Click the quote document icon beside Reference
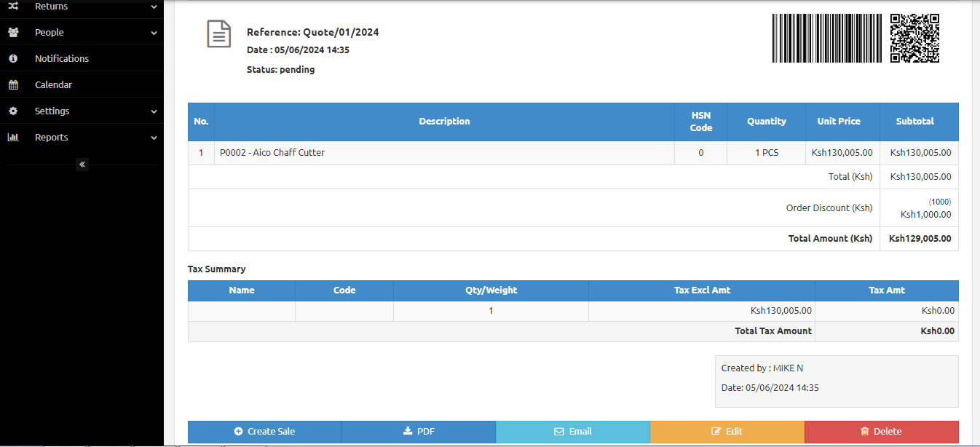 coord(218,34)
